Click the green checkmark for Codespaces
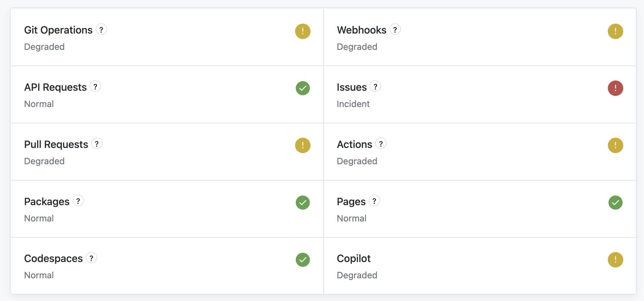 [302, 260]
